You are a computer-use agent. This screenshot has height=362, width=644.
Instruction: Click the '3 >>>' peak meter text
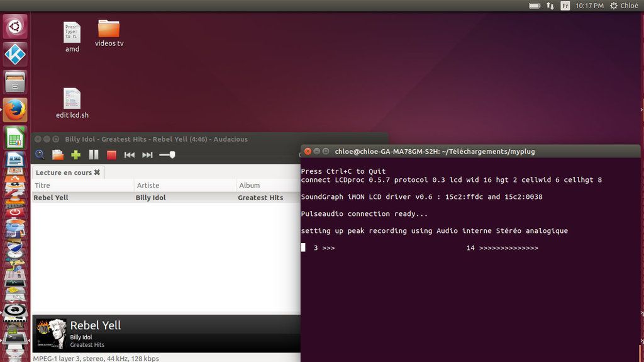click(324, 247)
